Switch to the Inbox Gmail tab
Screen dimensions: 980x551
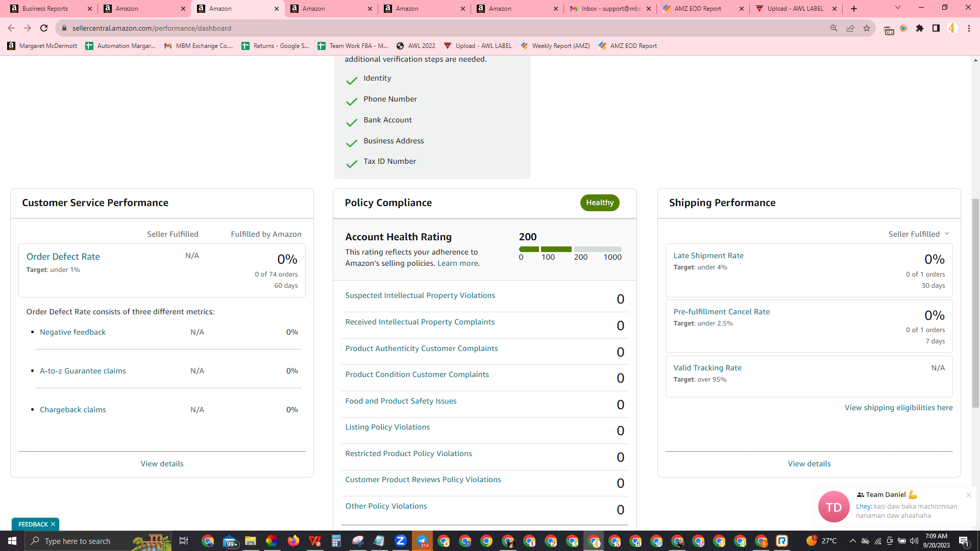click(610, 9)
